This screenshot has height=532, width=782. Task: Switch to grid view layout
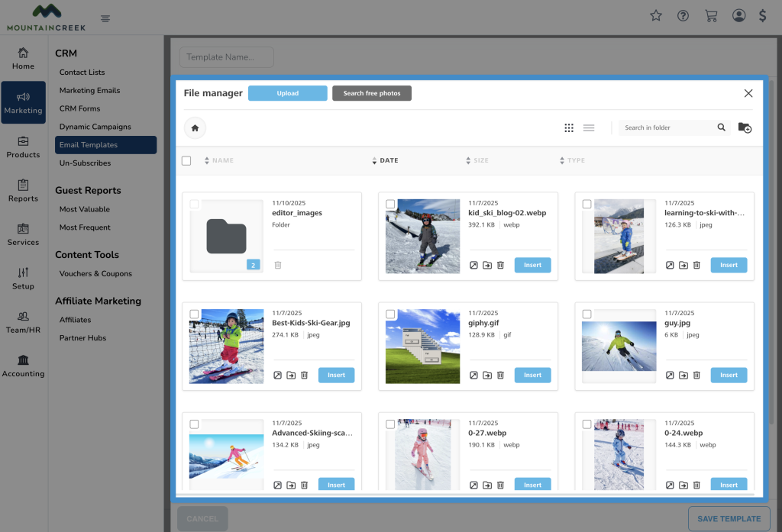[x=569, y=128]
